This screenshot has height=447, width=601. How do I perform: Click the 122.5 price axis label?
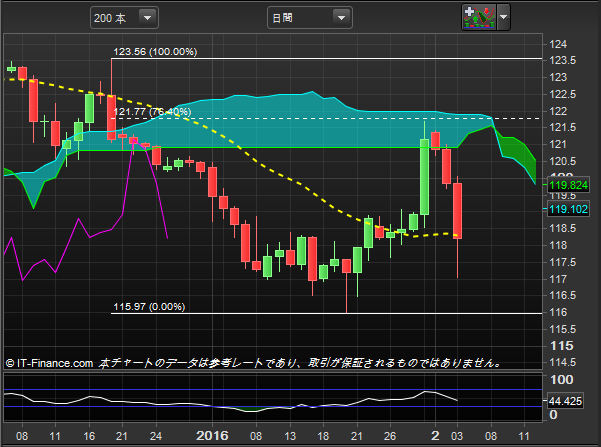(x=563, y=94)
